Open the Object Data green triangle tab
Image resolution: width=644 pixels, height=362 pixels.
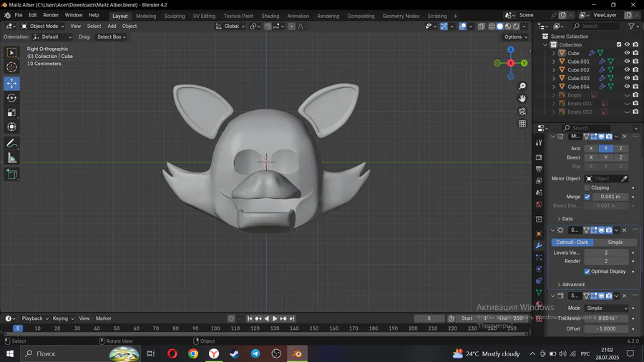(x=539, y=292)
